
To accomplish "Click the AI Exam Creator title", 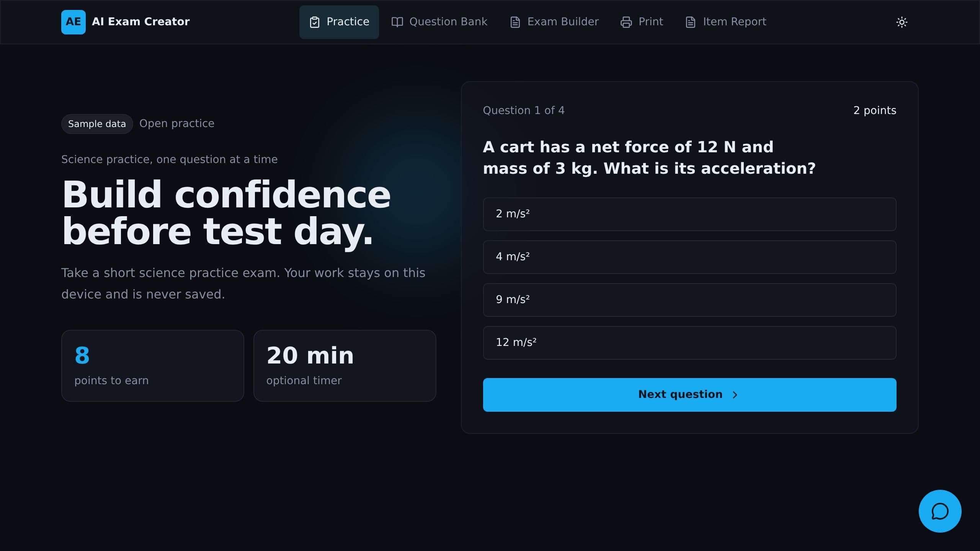I will pos(140,21).
